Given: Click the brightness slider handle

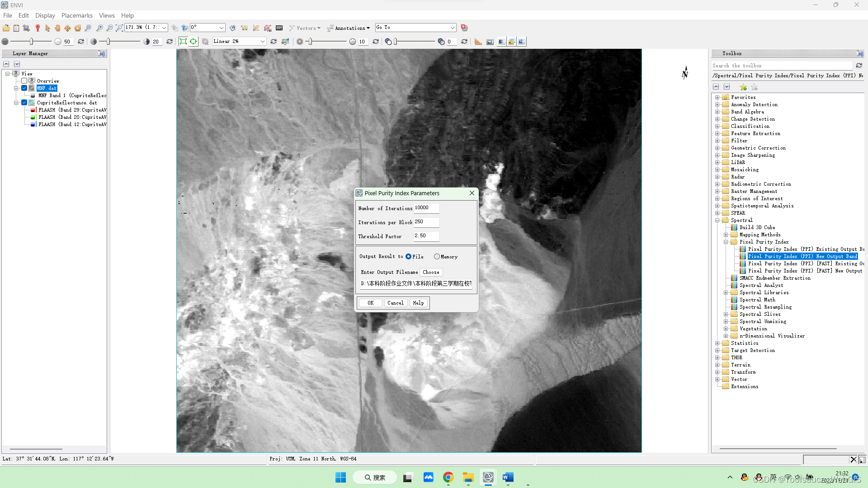Looking at the screenshot, I should (31, 41).
